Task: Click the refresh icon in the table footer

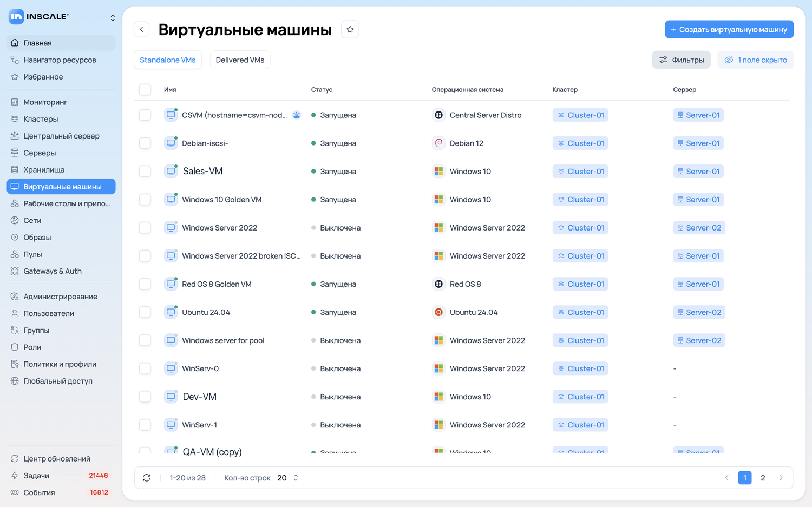Action: tap(147, 478)
